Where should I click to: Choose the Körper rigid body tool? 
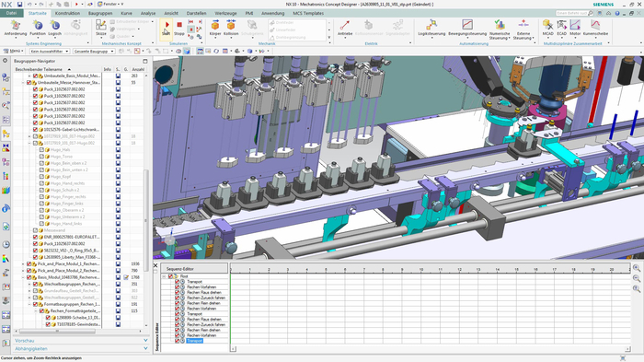pyautogui.click(x=215, y=28)
